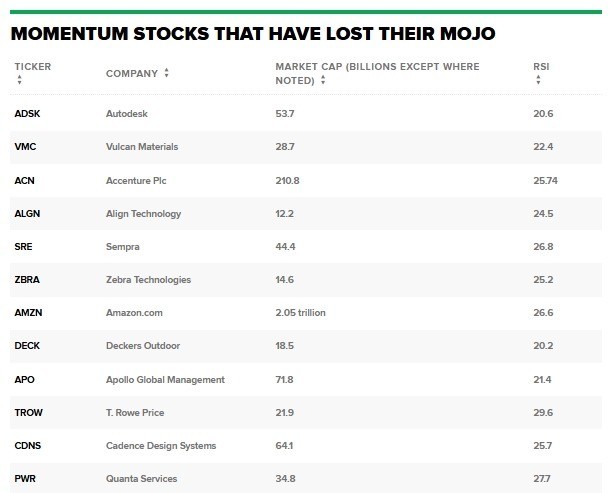Image resolution: width=611 pixels, height=493 pixels.
Task: Open the ADSK ticker
Action: pos(27,114)
